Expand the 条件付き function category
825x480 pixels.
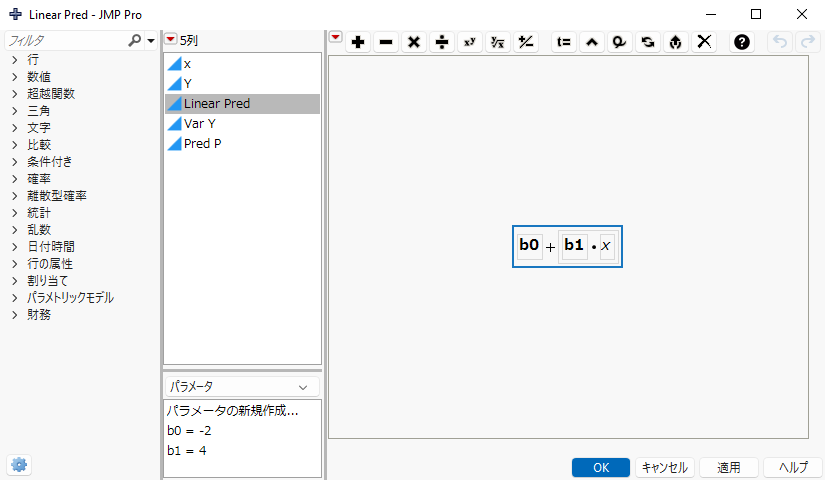click(15, 162)
